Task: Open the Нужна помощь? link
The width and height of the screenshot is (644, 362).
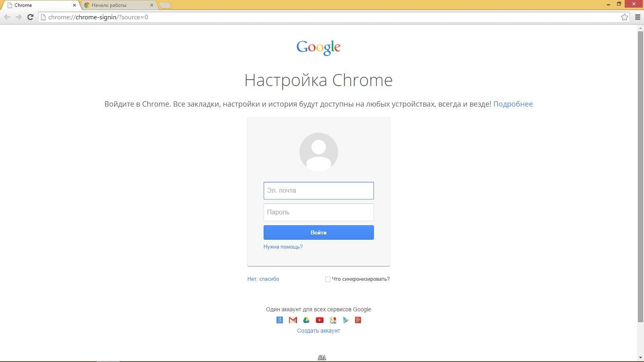Action: [283, 247]
